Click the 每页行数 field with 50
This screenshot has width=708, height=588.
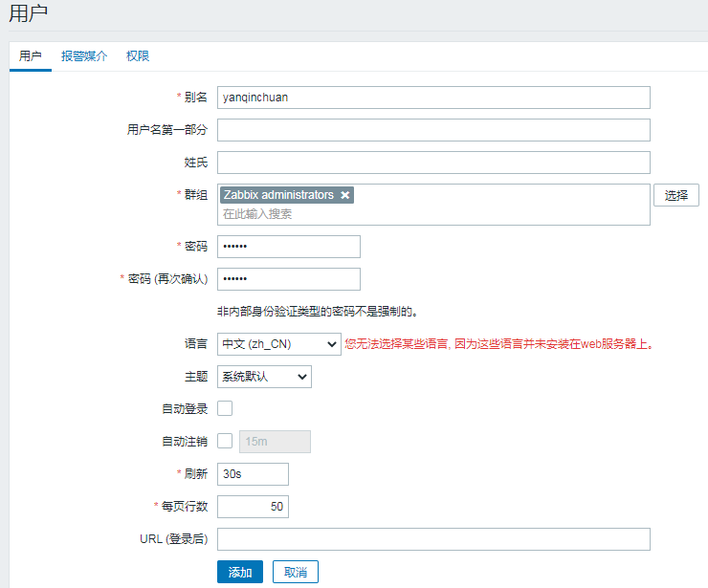(253, 507)
